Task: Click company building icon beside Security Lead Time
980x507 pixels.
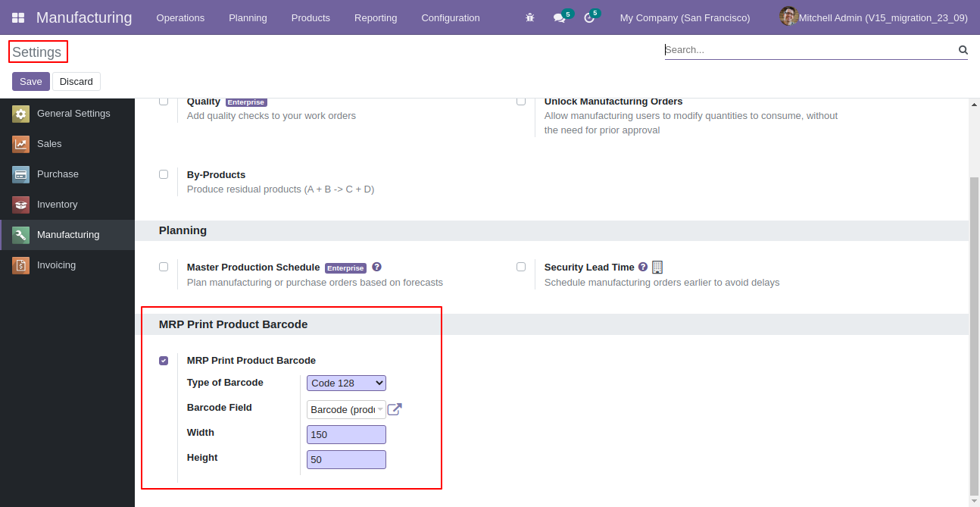Action: point(657,267)
